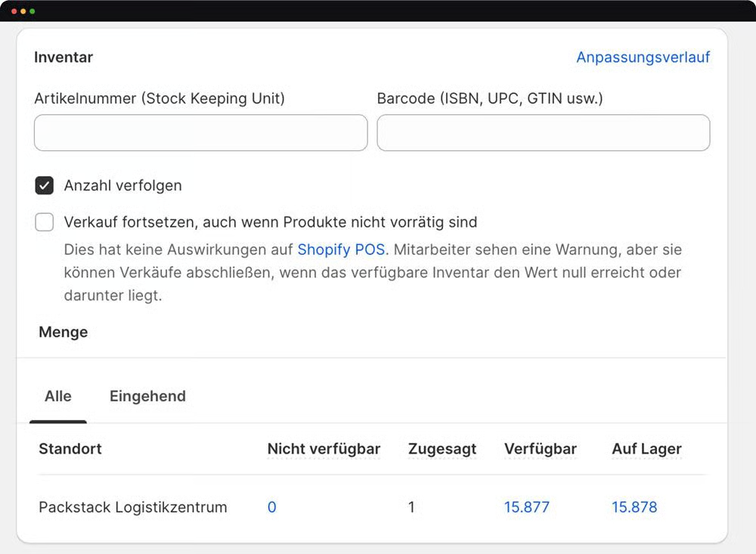The height and width of the screenshot is (554, 756).
Task: Click the red close window button
Action: [x=14, y=11]
